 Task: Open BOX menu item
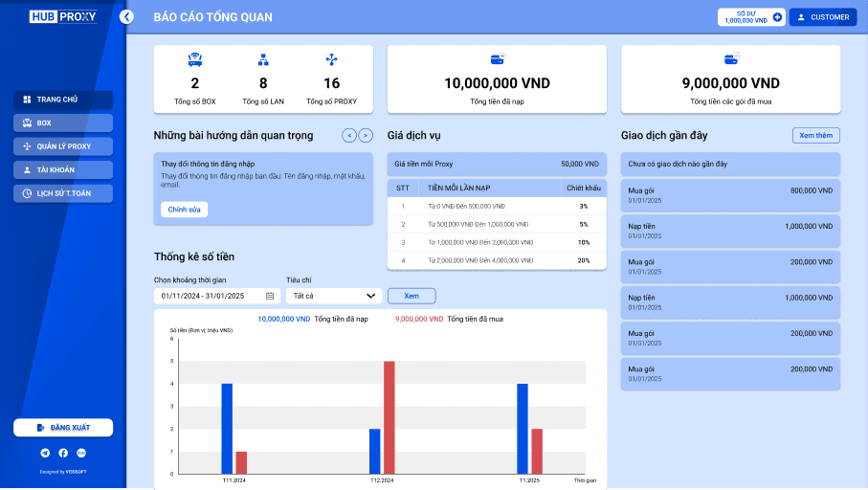(x=63, y=122)
